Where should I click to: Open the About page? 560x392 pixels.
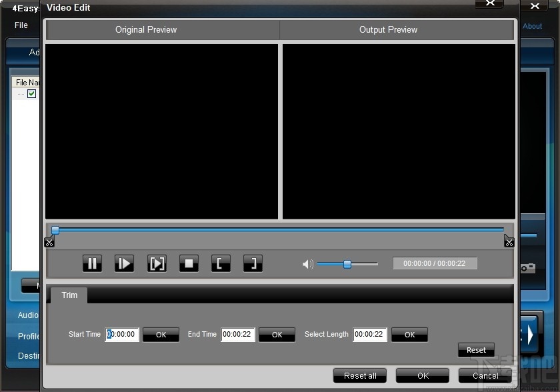[533, 26]
